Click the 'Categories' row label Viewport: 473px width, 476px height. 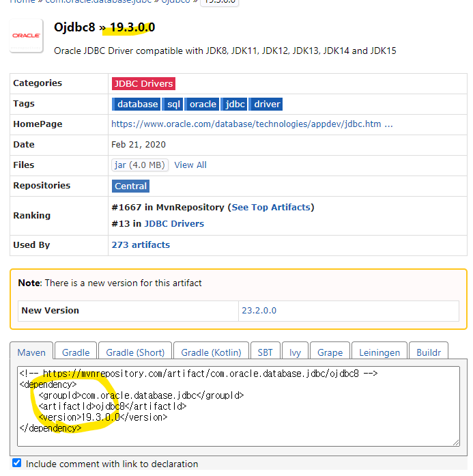[38, 83]
